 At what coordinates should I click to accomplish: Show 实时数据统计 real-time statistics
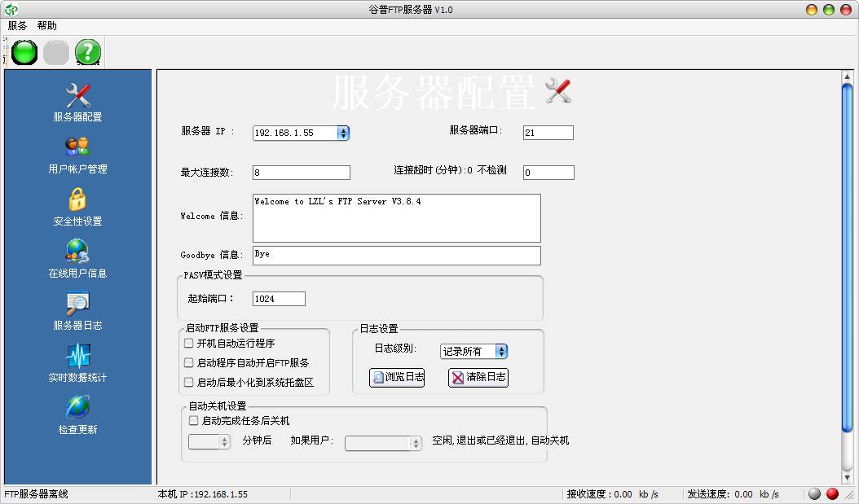pyautogui.click(x=77, y=363)
